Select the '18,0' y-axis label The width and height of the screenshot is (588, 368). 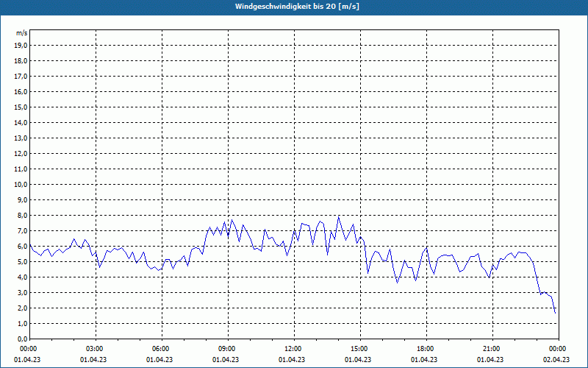point(20,61)
